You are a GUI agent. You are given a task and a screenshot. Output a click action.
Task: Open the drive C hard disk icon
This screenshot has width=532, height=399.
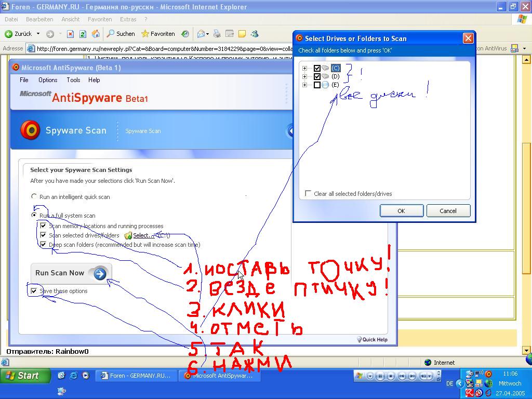(x=325, y=68)
